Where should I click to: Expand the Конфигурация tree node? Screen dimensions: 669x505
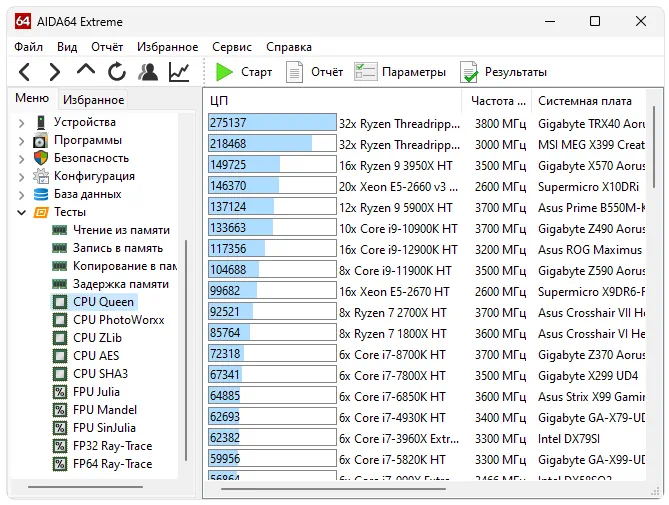pos(21,177)
